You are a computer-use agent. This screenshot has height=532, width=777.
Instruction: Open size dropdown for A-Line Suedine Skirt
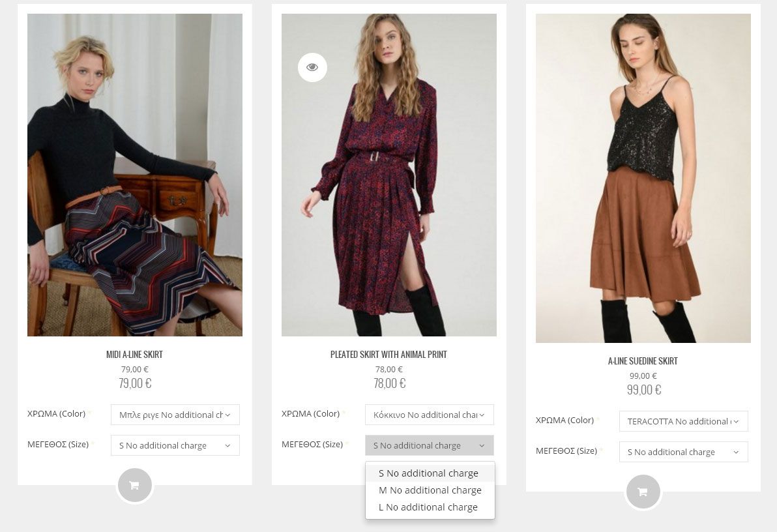tap(683, 452)
